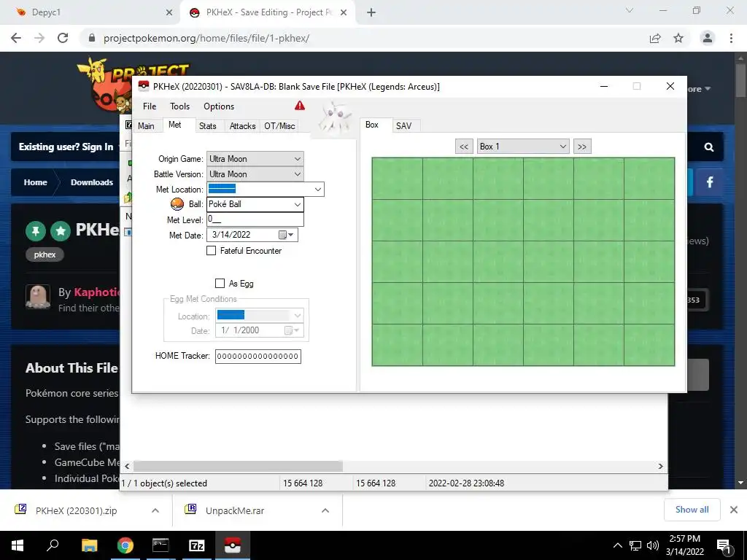Open the UnpackMe.rar download item
Image resolution: width=747 pixels, height=560 pixels.
[235, 510]
